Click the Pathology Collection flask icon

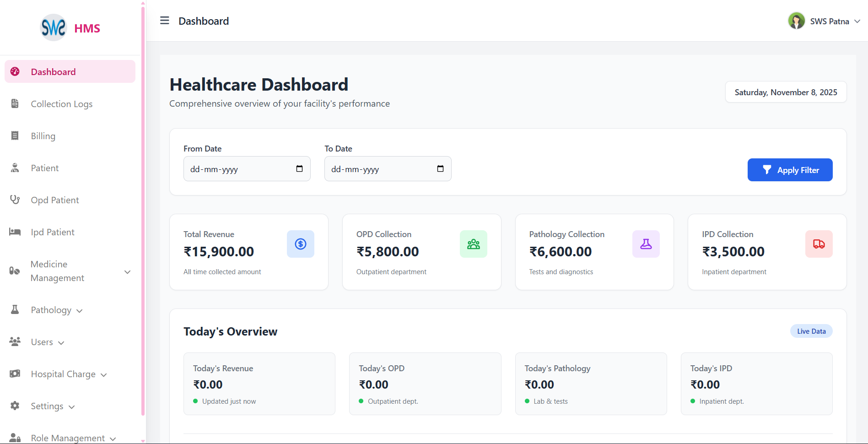(x=646, y=244)
